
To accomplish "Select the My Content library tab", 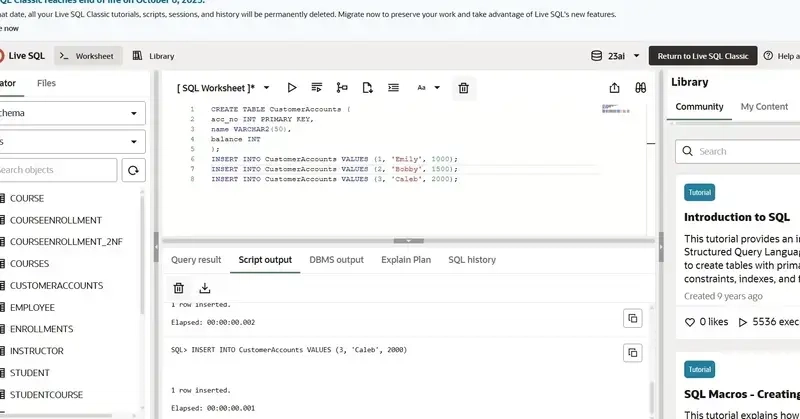I will pyautogui.click(x=764, y=106).
